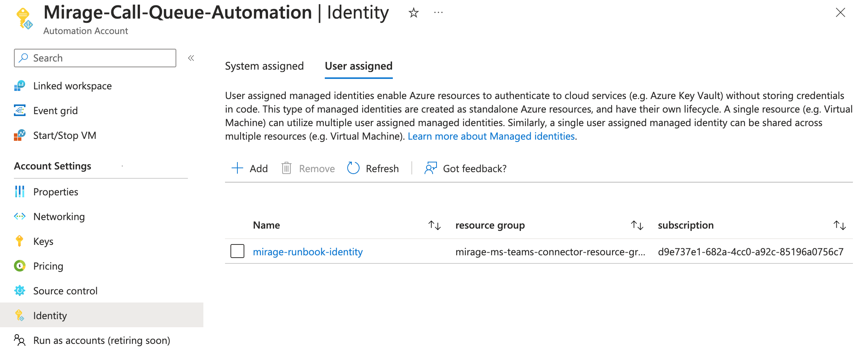Viewport: 868px width, 352px height.
Task: Close the Identity blade
Action: [840, 12]
